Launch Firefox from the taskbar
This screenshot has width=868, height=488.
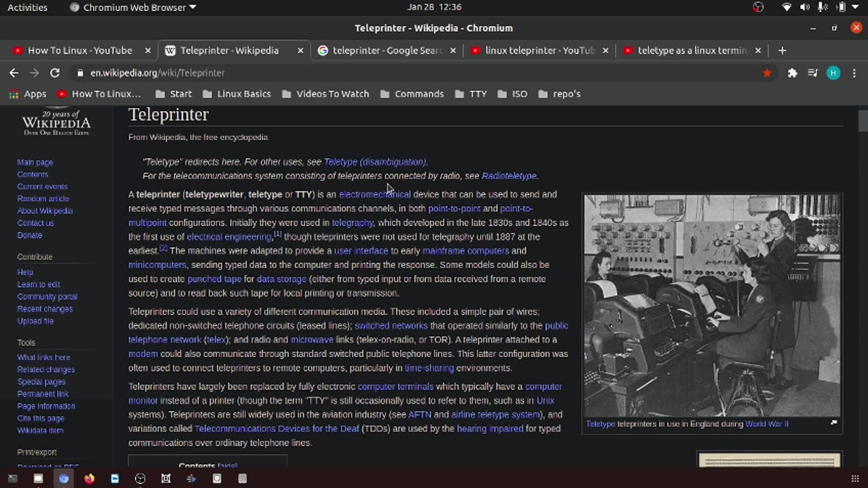[x=90, y=479]
